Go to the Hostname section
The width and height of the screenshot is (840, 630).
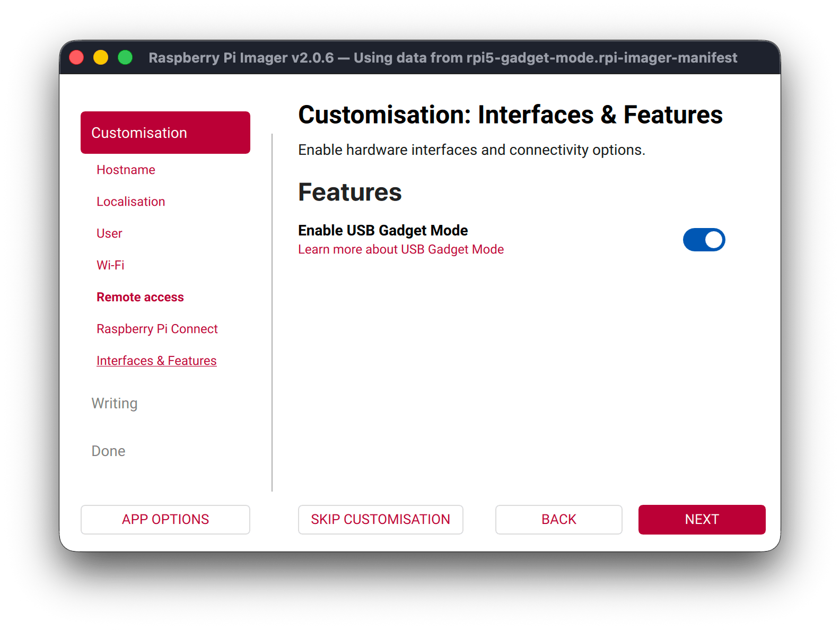[x=126, y=170]
